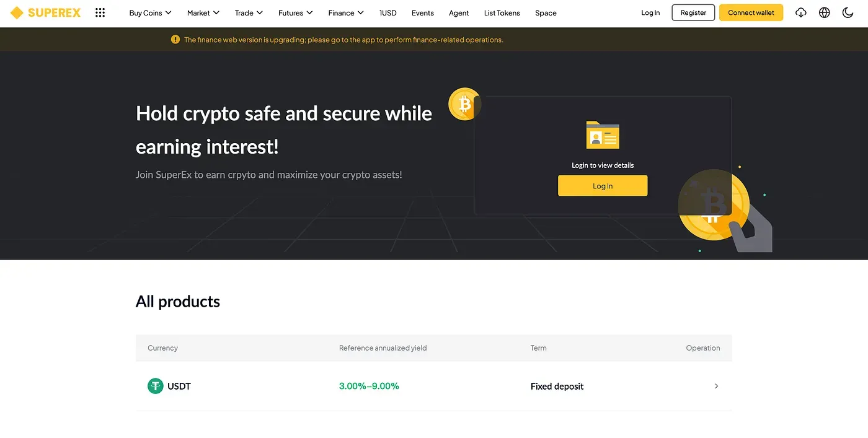Open the nine-dot apps grid menu
868x438 pixels.
pos(100,12)
